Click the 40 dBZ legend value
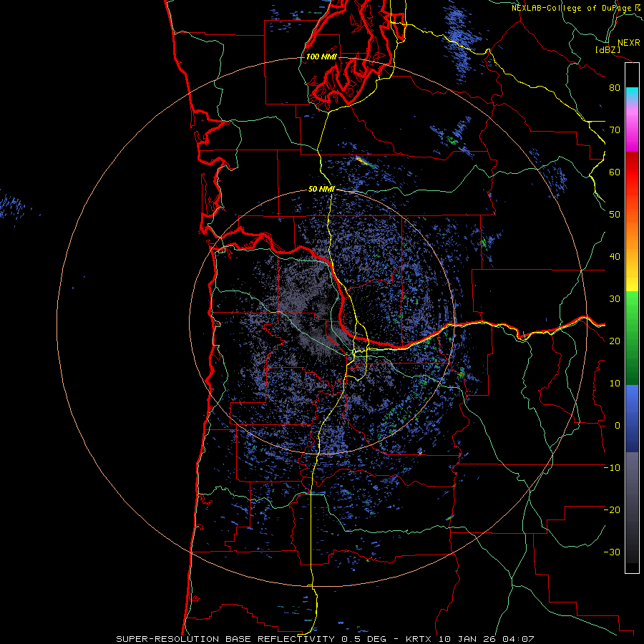 click(x=615, y=257)
